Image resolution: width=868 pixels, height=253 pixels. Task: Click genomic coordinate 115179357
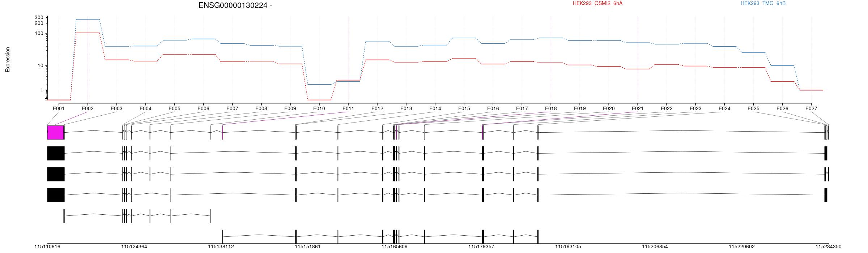click(x=481, y=247)
